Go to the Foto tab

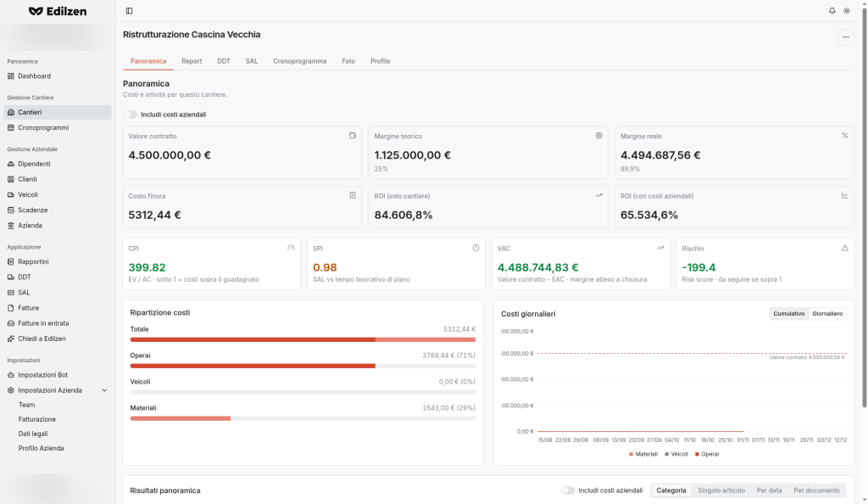pos(348,61)
